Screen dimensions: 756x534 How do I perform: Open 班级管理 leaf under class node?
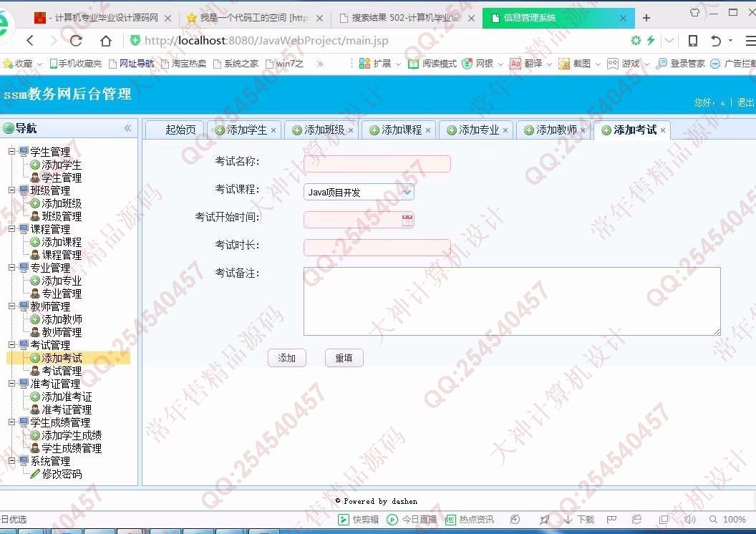click(x=62, y=216)
